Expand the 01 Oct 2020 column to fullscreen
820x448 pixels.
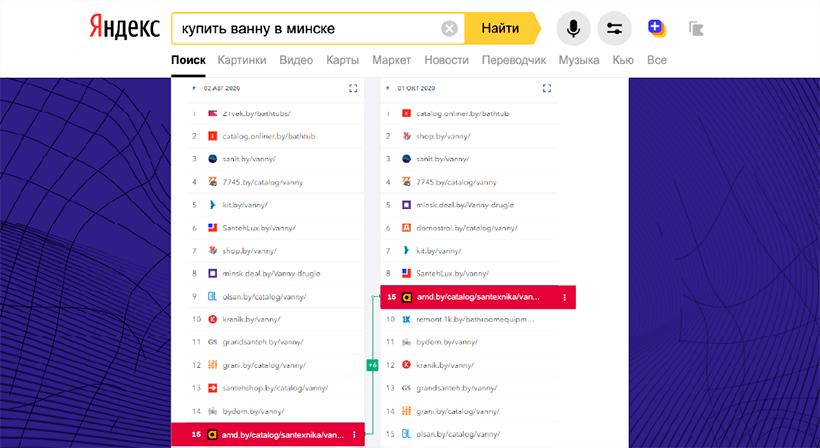[546, 89]
